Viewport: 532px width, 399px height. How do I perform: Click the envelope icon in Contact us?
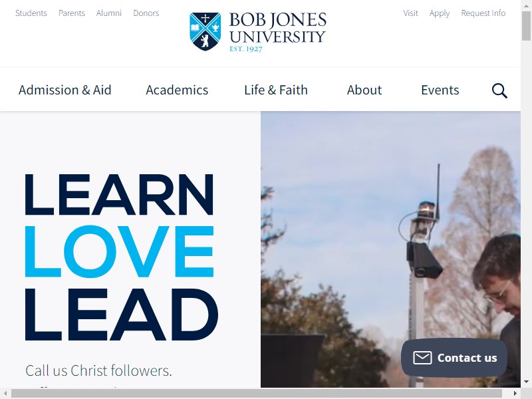[422, 358]
